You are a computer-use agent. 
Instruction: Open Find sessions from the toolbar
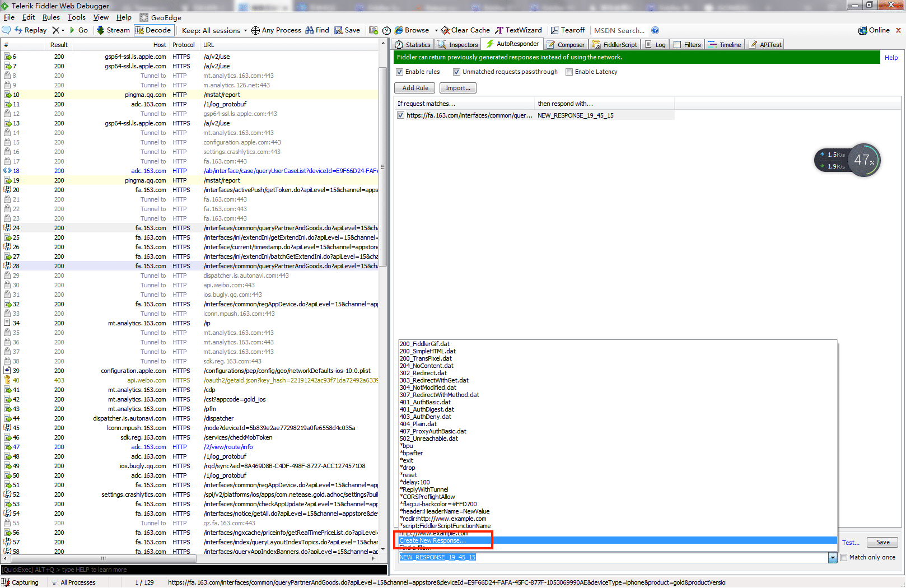click(317, 30)
